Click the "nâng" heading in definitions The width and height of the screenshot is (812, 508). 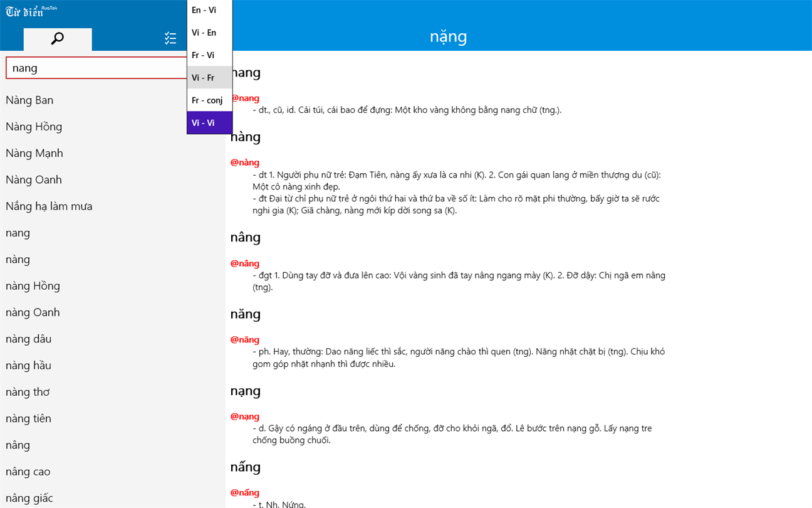coord(245,237)
